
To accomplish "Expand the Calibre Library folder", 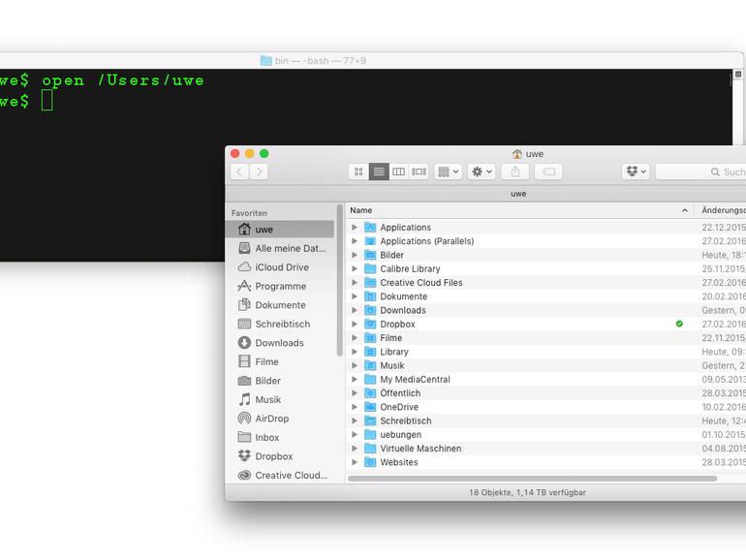I will (355, 268).
